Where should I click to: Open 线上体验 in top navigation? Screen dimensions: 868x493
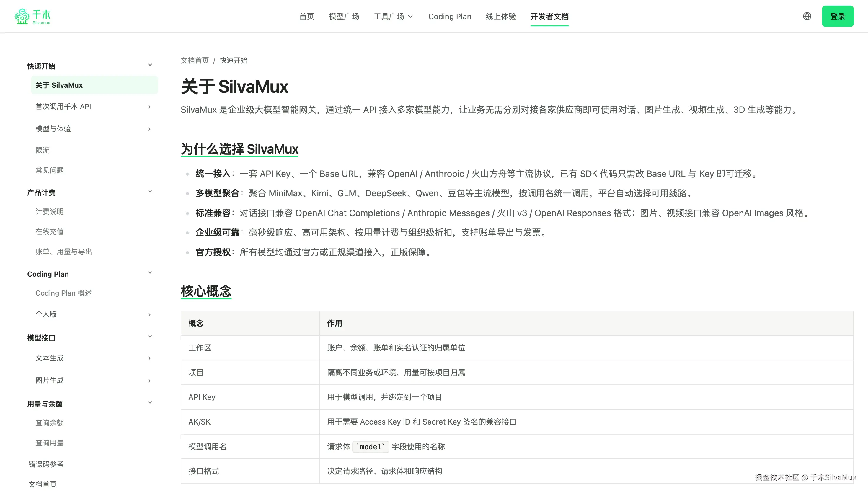click(x=501, y=16)
